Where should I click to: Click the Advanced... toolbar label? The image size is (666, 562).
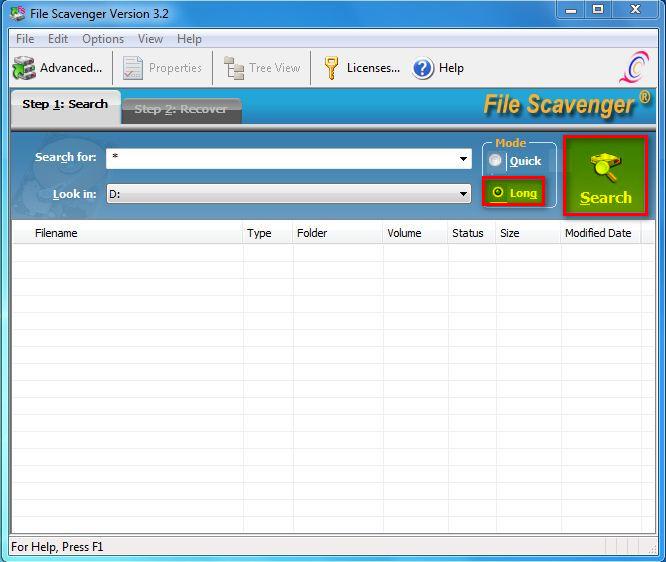71,68
